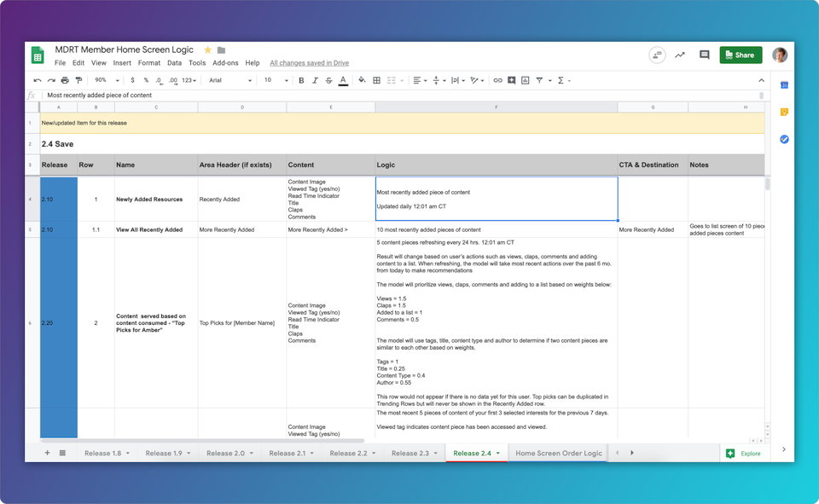
Task: Open the vertical align dropdown
Action: point(439,80)
